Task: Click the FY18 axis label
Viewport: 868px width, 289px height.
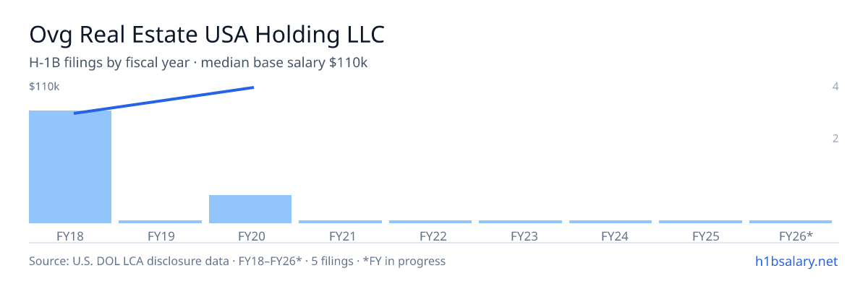Action: 70,236
